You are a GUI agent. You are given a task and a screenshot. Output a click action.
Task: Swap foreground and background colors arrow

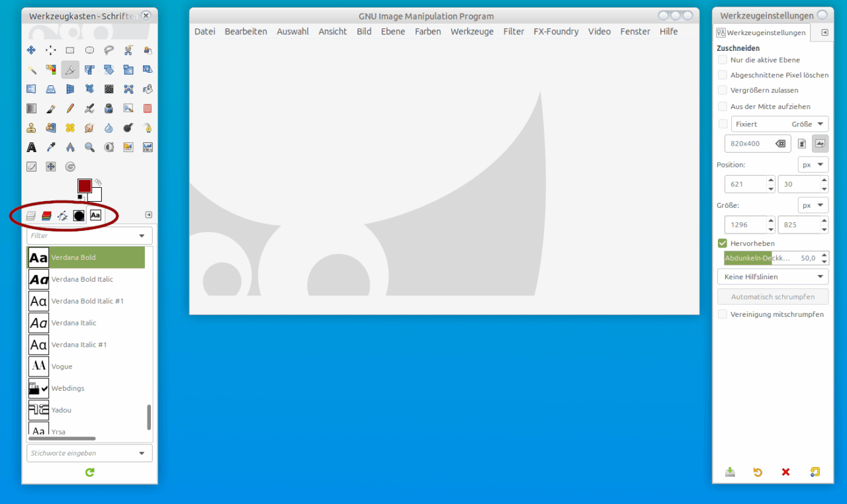pos(98,181)
